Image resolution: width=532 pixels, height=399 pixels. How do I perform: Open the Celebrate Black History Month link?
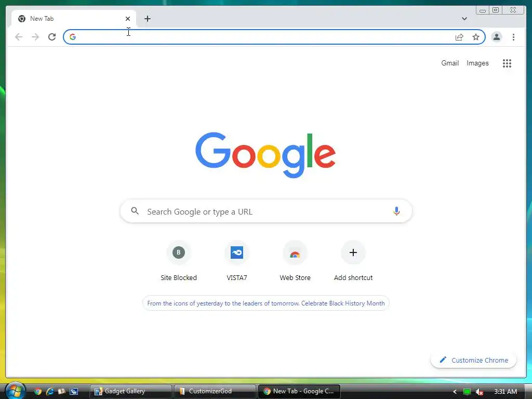[266, 303]
